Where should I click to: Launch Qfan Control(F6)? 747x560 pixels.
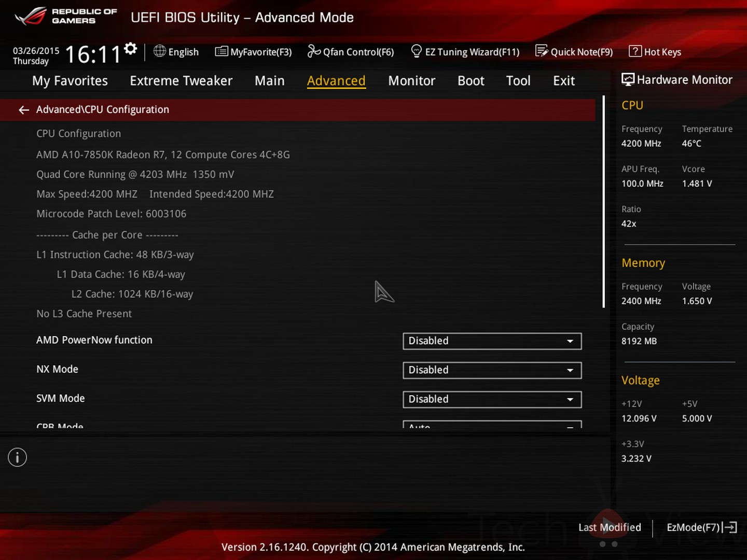coord(351,52)
